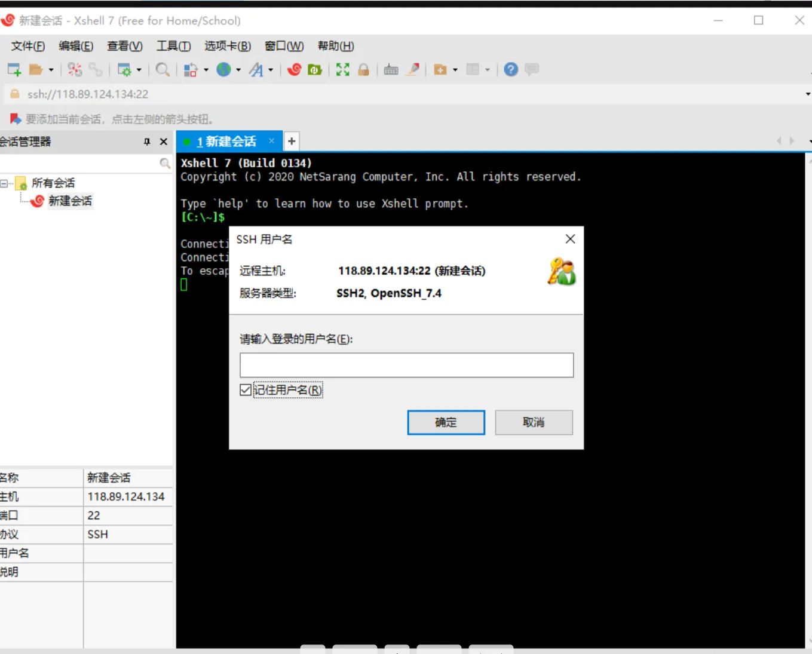Click the keyboard icon in toolbar
The height and width of the screenshot is (654, 812).
pos(391,70)
